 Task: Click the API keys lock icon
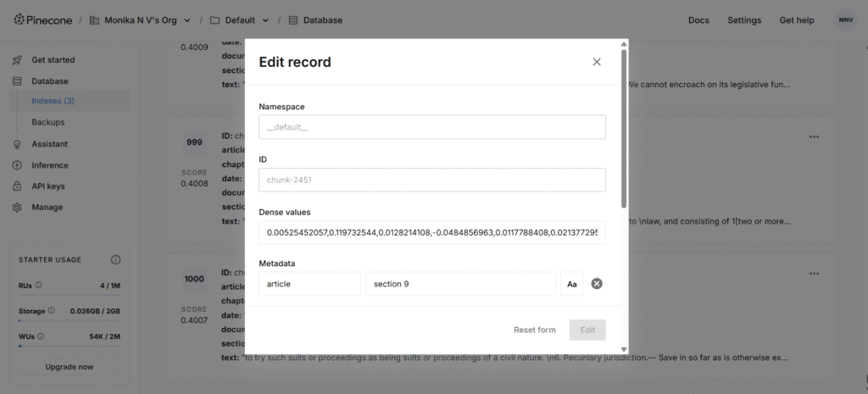[x=17, y=186]
